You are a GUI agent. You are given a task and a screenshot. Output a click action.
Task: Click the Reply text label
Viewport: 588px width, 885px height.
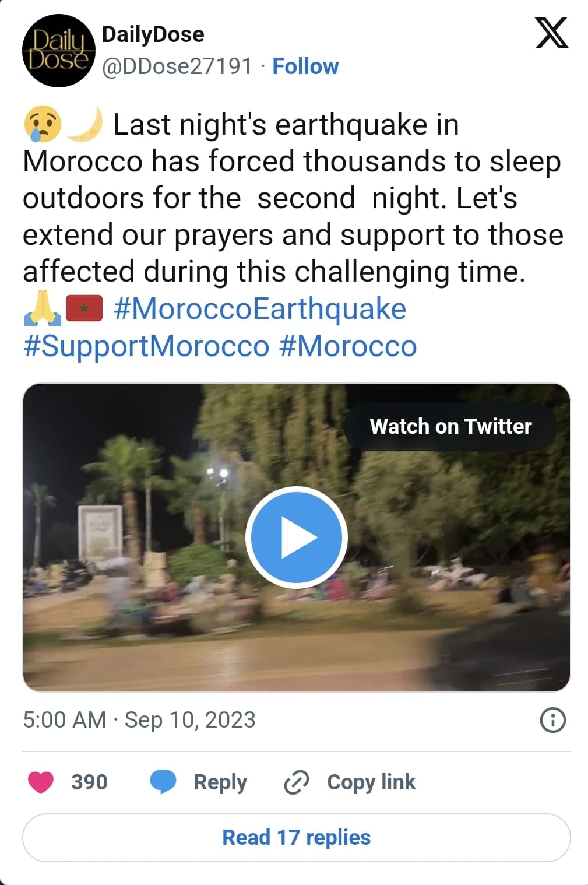point(220,782)
